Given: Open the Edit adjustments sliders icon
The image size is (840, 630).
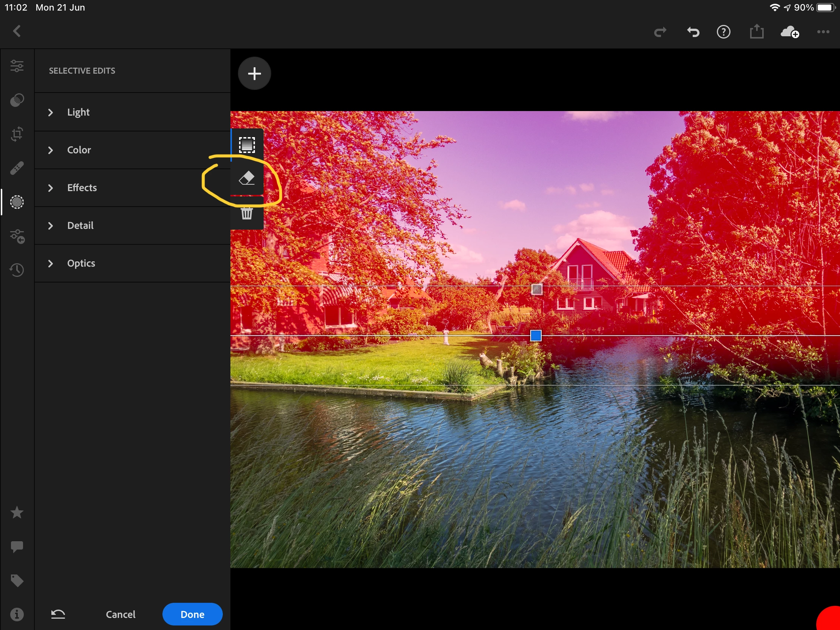Looking at the screenshot, I should (17, 66).
